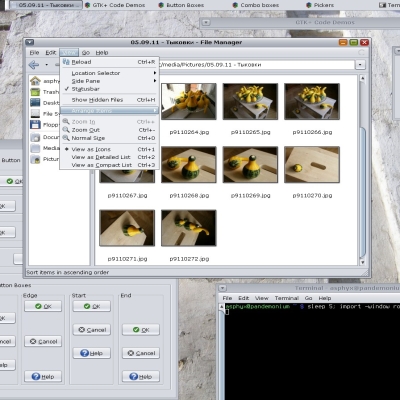Image resolution: width=400 pixels, height=400 pixels.
Task: Click Help in the End button box
Action: click(x=141, y=376)
